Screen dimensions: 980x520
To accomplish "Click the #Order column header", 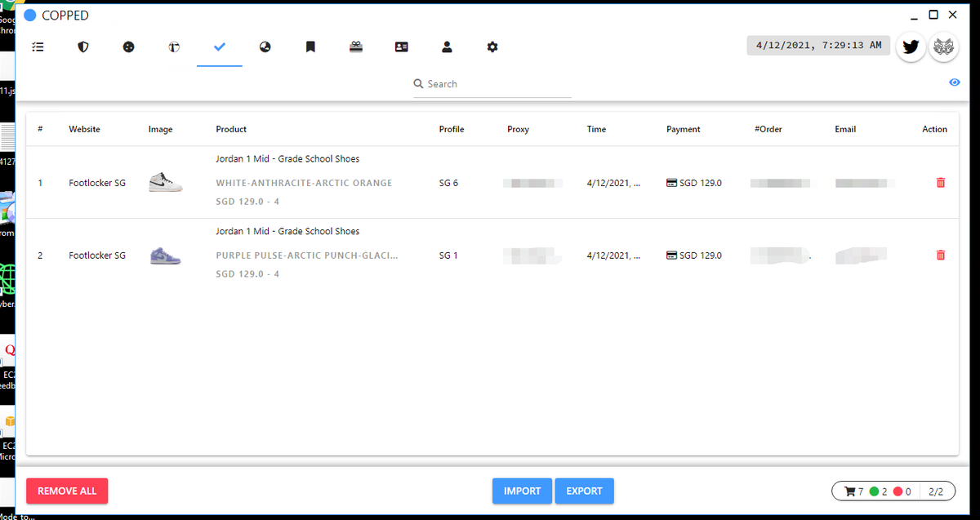I will point(768,129).
